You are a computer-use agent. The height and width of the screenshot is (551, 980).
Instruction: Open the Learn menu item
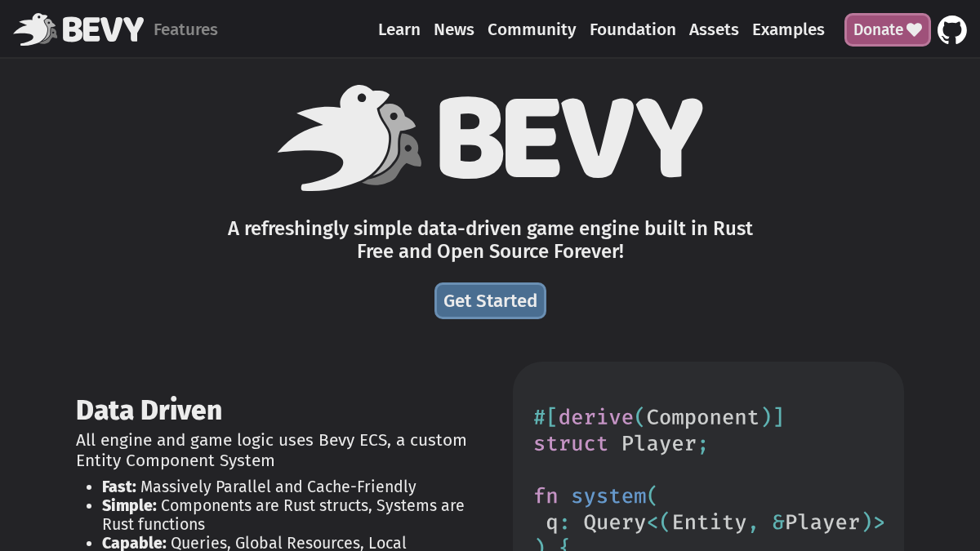pos(399,29)
